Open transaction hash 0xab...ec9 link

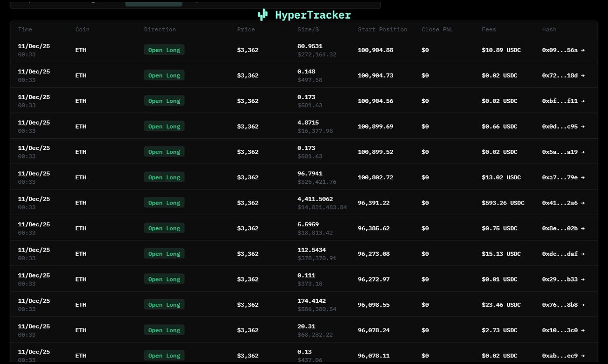pos(563,356)
